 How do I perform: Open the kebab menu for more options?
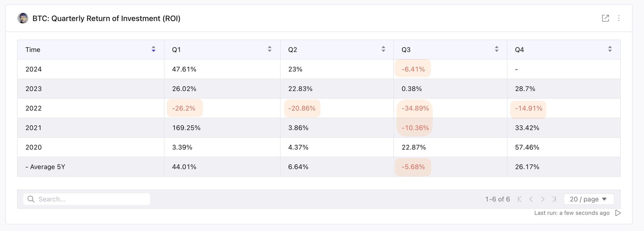pos(619,18)
